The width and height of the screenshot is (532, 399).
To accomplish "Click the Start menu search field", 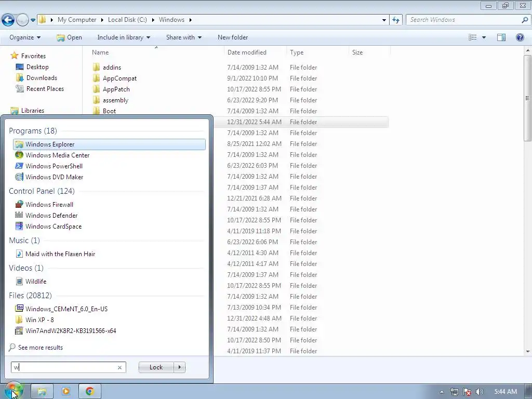I will (x=64, y=367).
